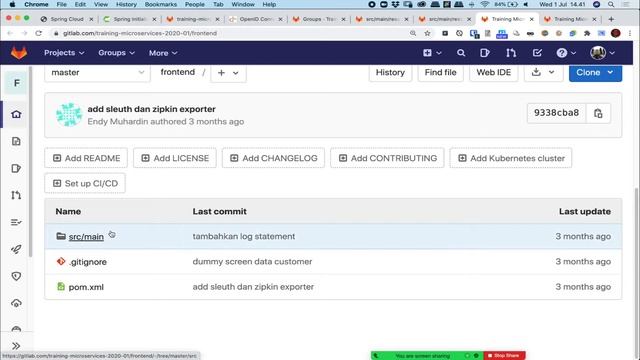Click the frontend breadcrumb link
This screenshot has width=640, height=360.
pyautogui.click(x=178, y=72)
